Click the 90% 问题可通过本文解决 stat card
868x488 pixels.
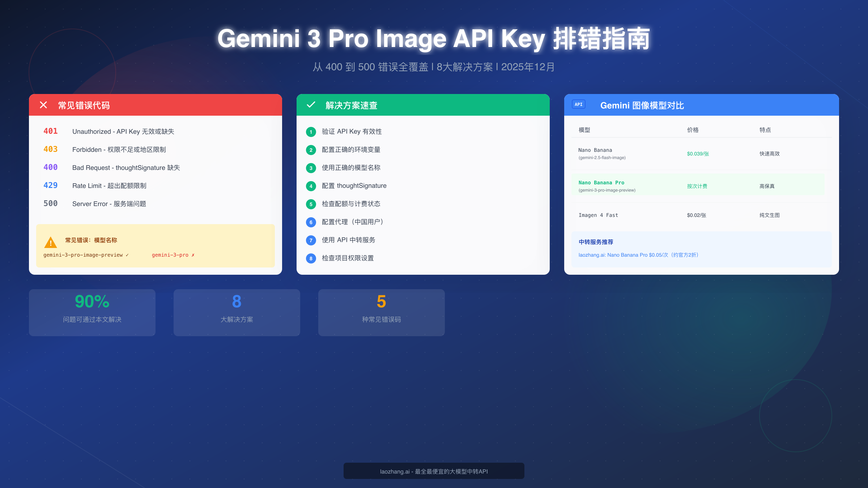pos(92,312)
